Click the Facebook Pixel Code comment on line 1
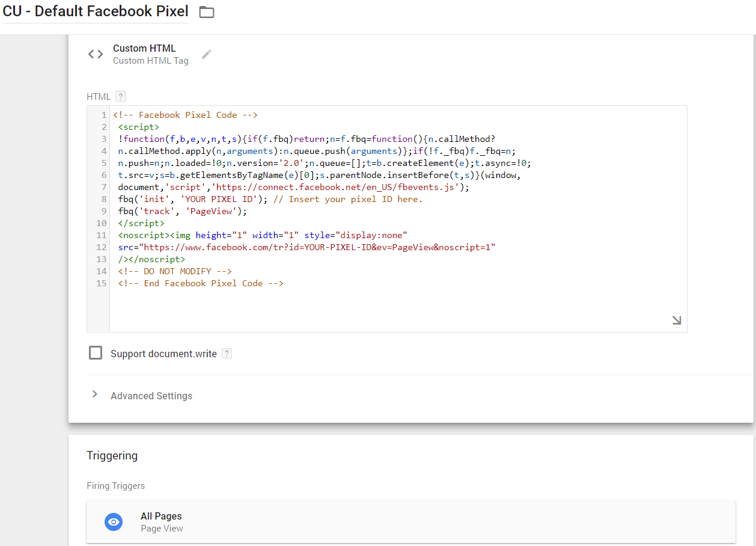 click(x=185, y=115)
